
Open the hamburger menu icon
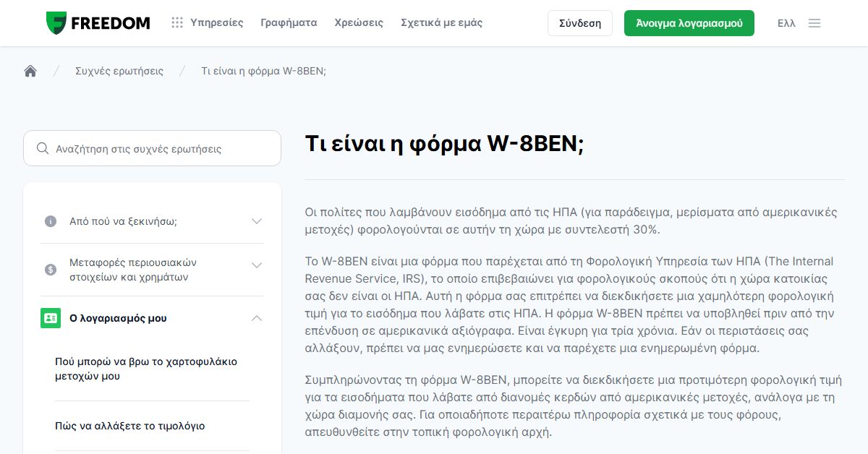[x=814, y=23]
